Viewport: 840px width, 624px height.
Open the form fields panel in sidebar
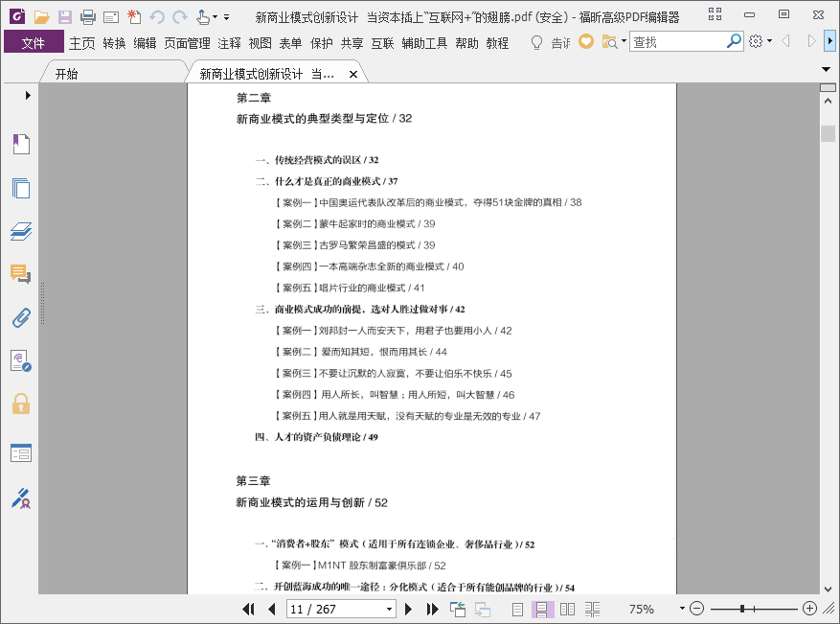click(21, 453)
